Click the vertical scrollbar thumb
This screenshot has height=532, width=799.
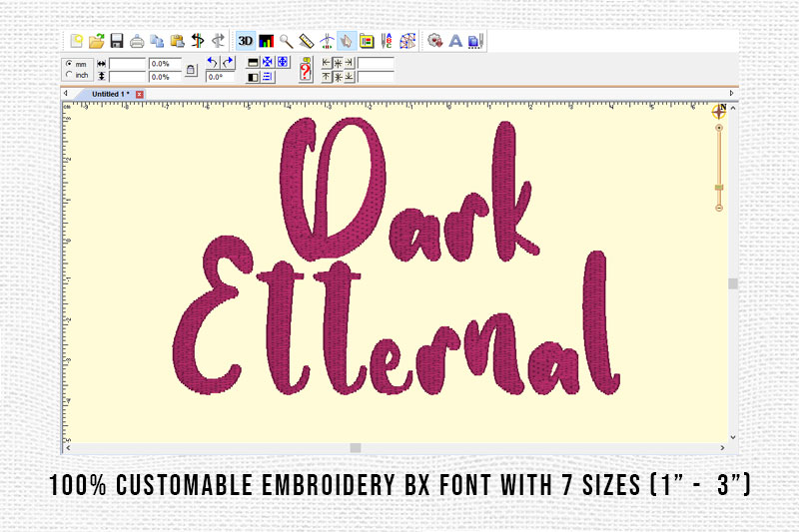tap(733, 283)
